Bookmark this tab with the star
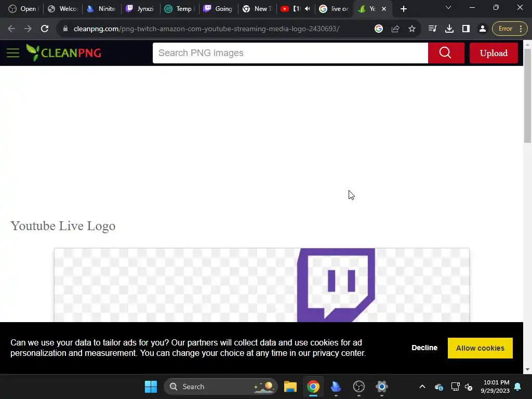 (412, 29)
